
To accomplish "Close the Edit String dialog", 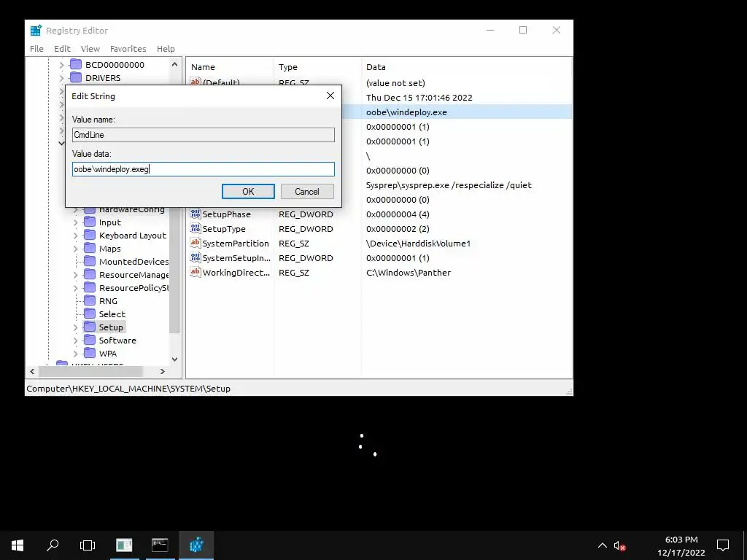I will click(x=330, y=96).
